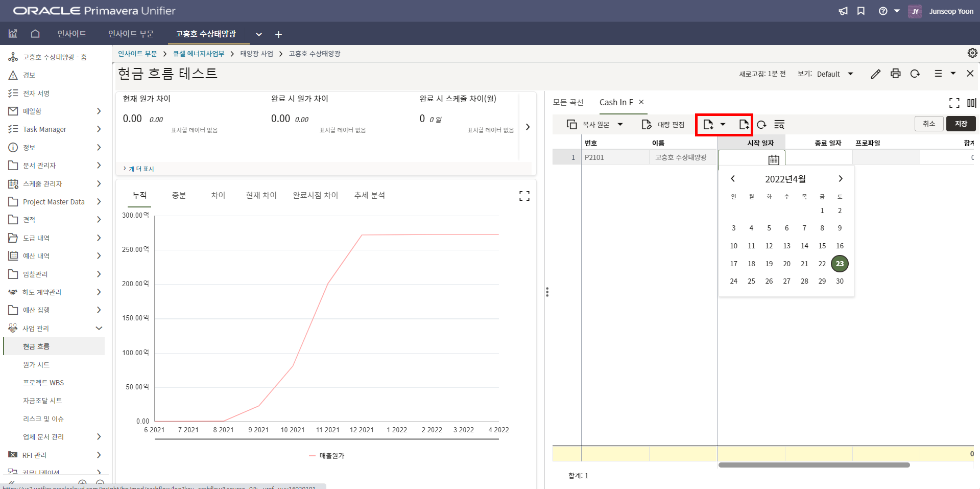Click the print icon in header
Screen dimensions: 980x489
point(895,74)
